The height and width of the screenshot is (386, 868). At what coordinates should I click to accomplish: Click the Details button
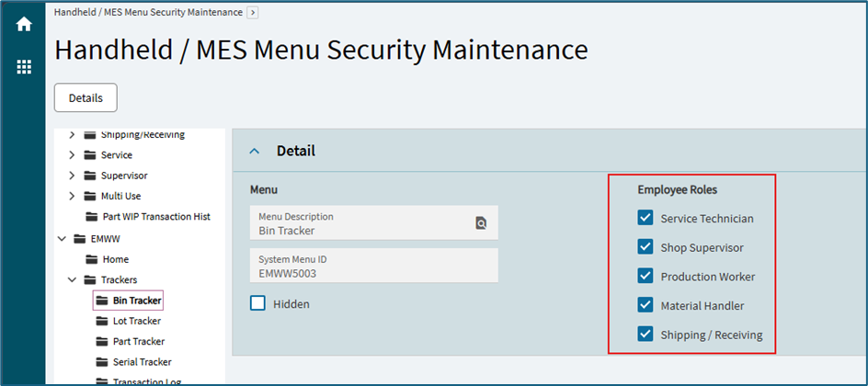[86, 98]
